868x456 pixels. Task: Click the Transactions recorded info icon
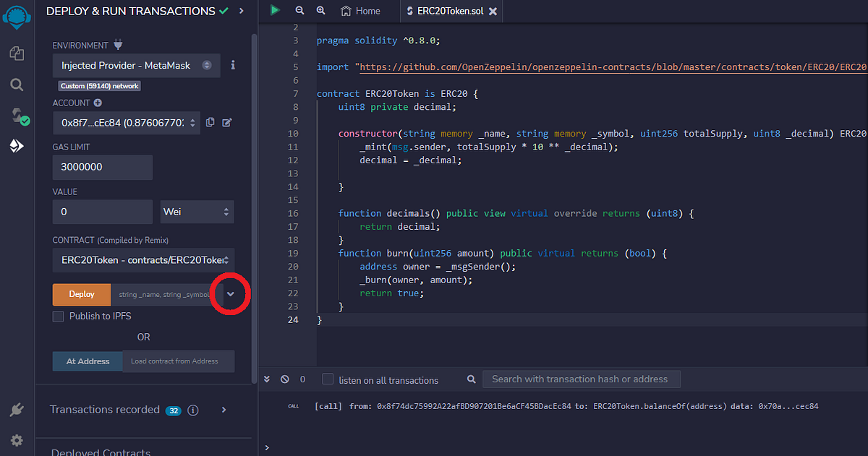[193, 410]
